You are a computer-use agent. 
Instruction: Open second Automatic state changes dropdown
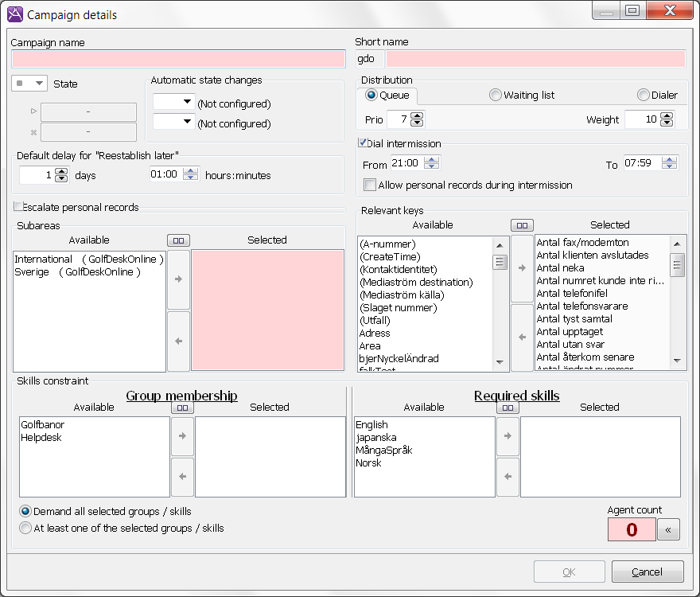(x=174, y=122)
